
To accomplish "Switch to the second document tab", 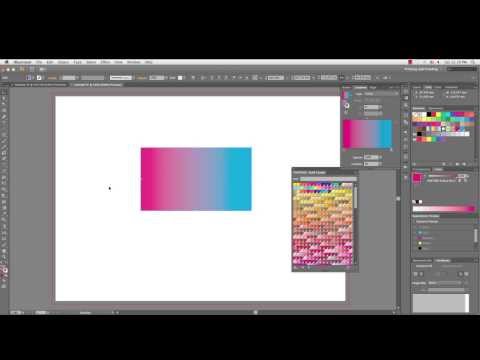I will point(98,85).
